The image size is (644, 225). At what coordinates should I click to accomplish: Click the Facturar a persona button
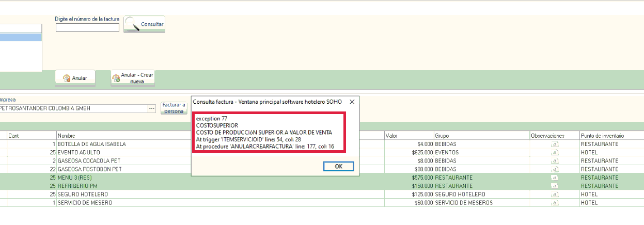174,108
